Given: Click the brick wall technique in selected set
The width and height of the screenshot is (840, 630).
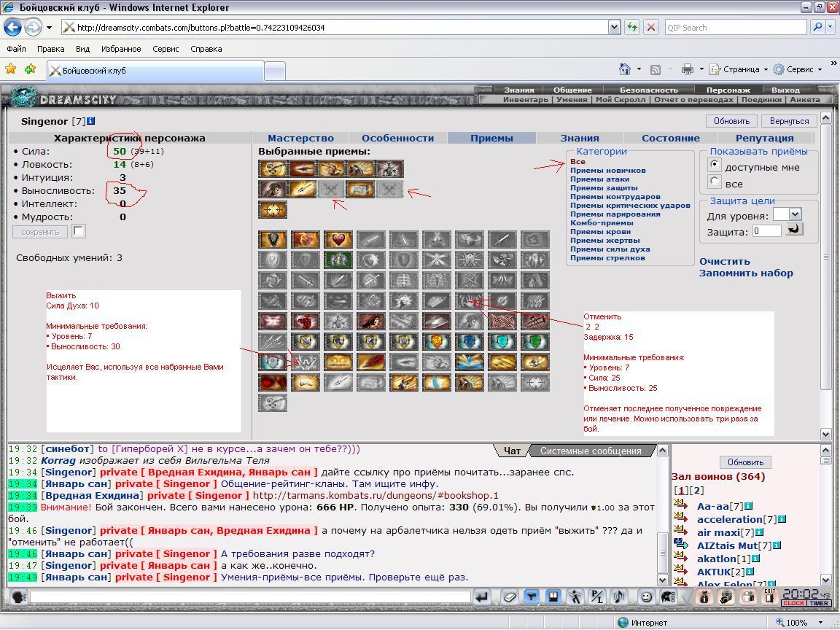Looking at the screenshot, I should 360,189.
